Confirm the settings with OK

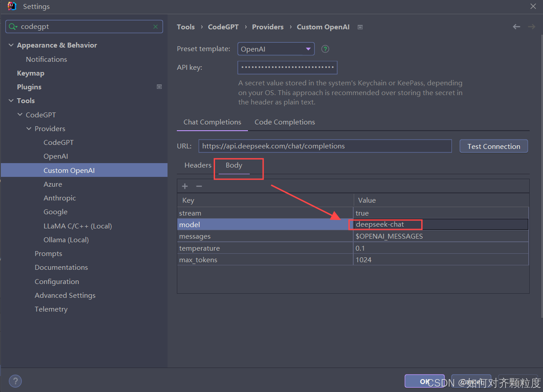coord(424,381)
